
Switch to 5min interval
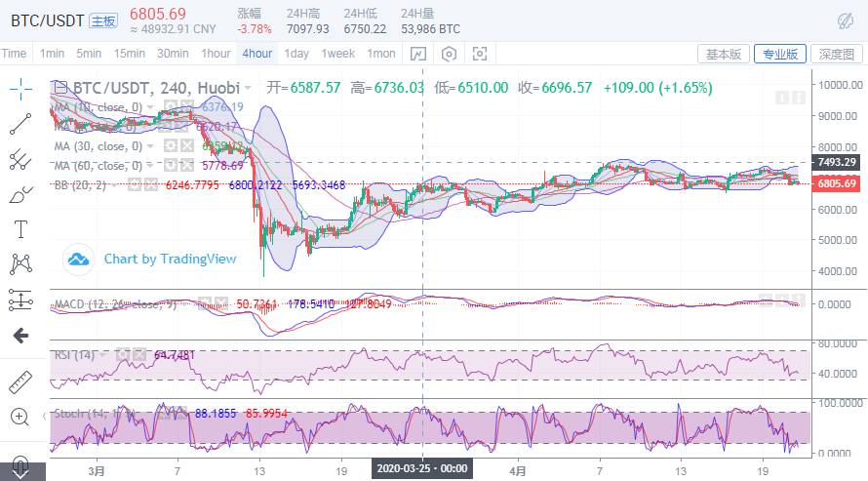(x=89, y=54)
